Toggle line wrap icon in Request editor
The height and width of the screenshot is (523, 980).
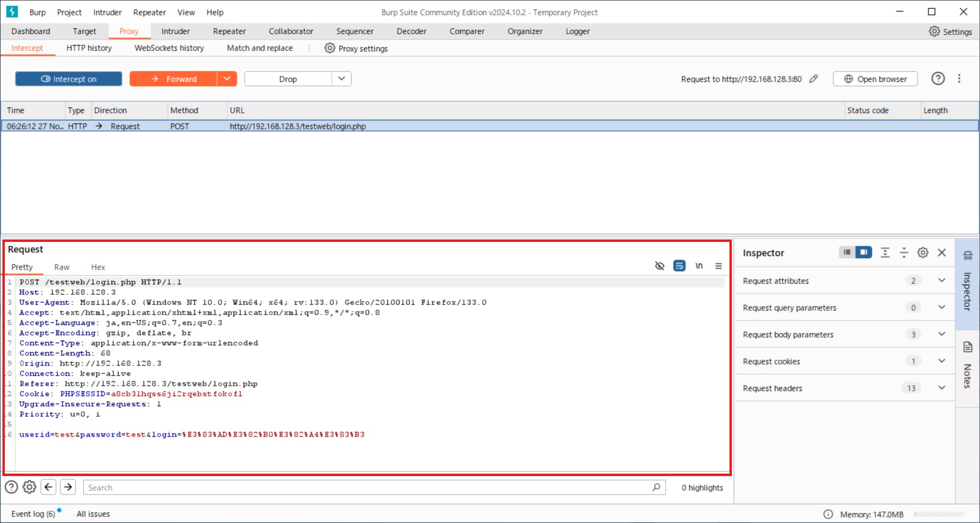[x=679, y=266]
